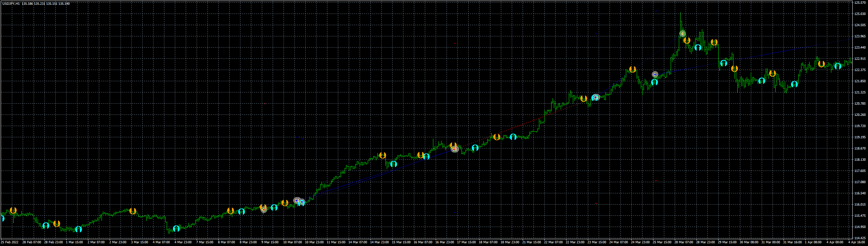The image size is (868, 246).
Task: Click cyan buy arrow just after 1 Mar 15:00
Action: point(78,229)
